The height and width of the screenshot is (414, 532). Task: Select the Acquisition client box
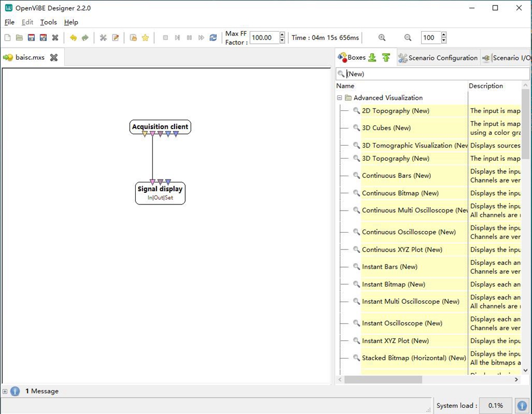pos(160,126)
